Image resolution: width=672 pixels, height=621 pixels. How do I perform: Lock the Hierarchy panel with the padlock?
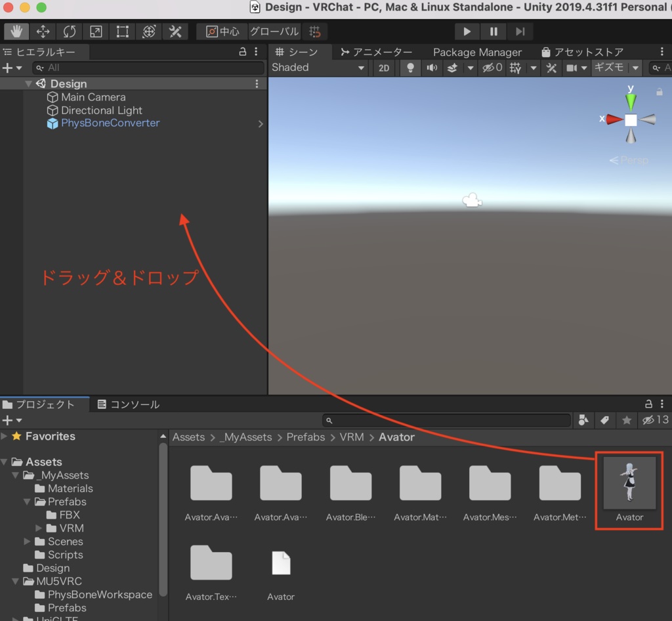tap(242, 52)
